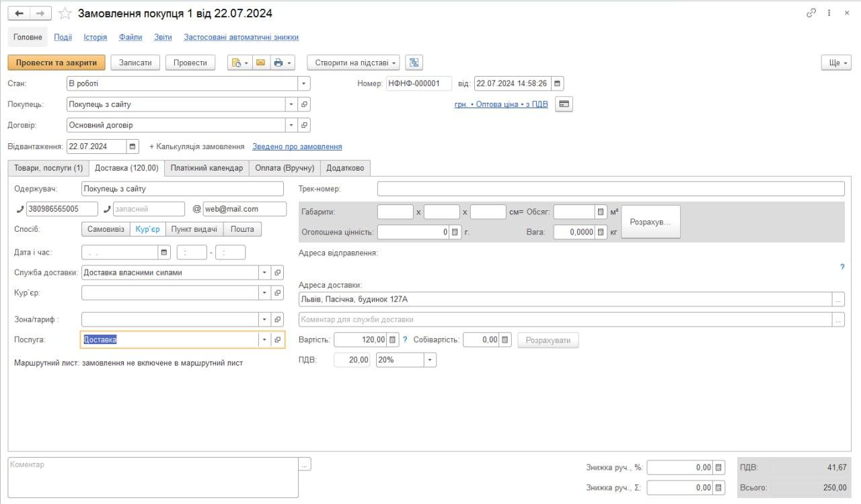Screen dimensions: 861x504
Task: Open calculator for Обсяг field
Action: pyautogui.click(x=601, y=212)
